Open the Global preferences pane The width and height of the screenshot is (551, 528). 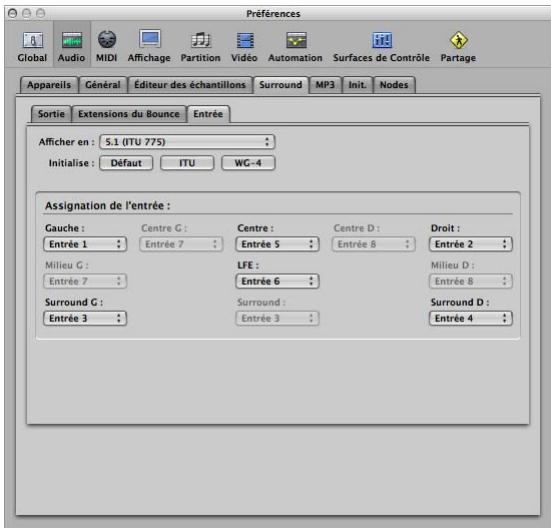click(x=32, y=46)
